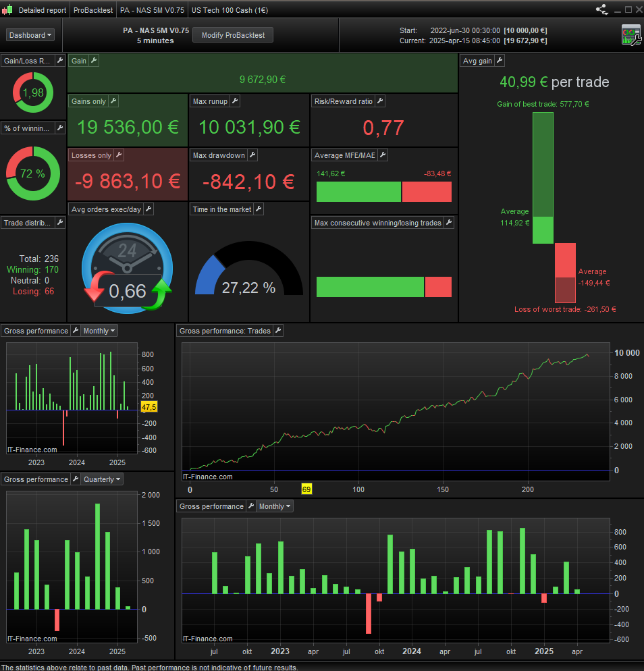This screenshot has height=671, width=644.
Task: Click the 0,66 orders per day gauge
Action: click(128, 268)
